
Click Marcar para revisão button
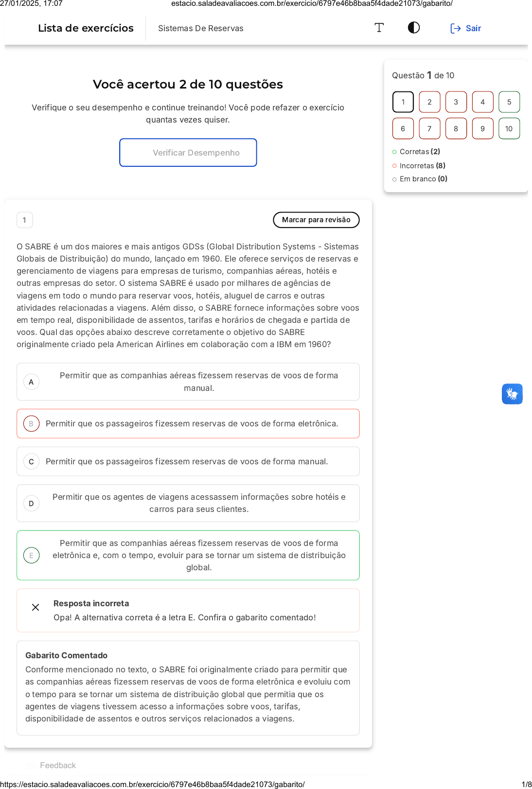point(316,220)
